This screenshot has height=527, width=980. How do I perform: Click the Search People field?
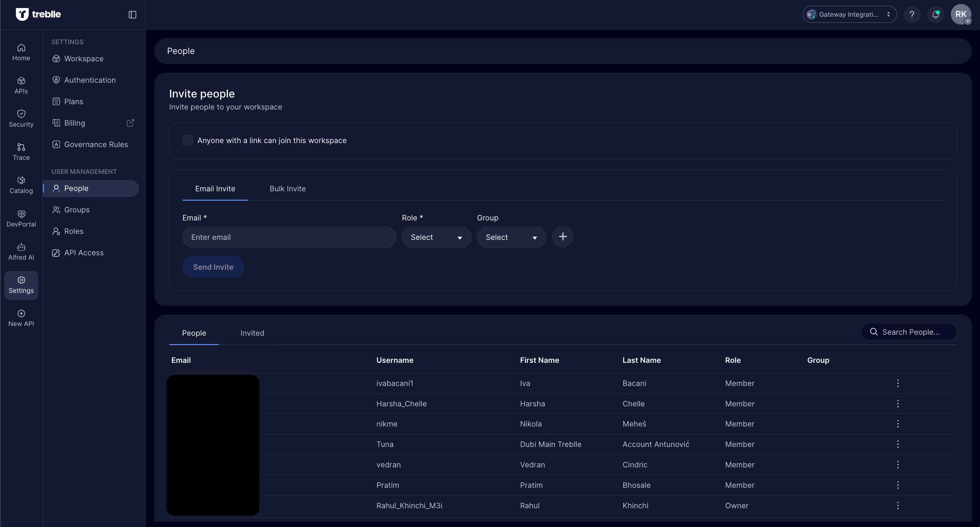pos(910,332)
